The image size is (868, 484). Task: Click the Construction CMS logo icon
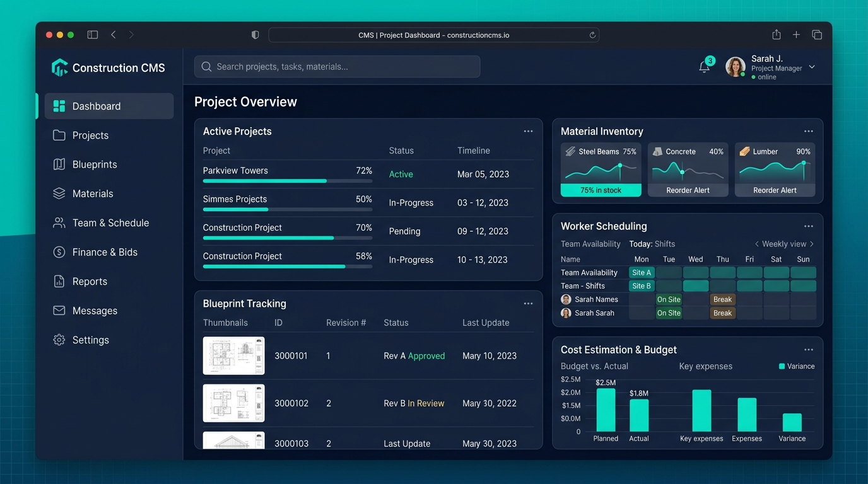pos(59,67)
